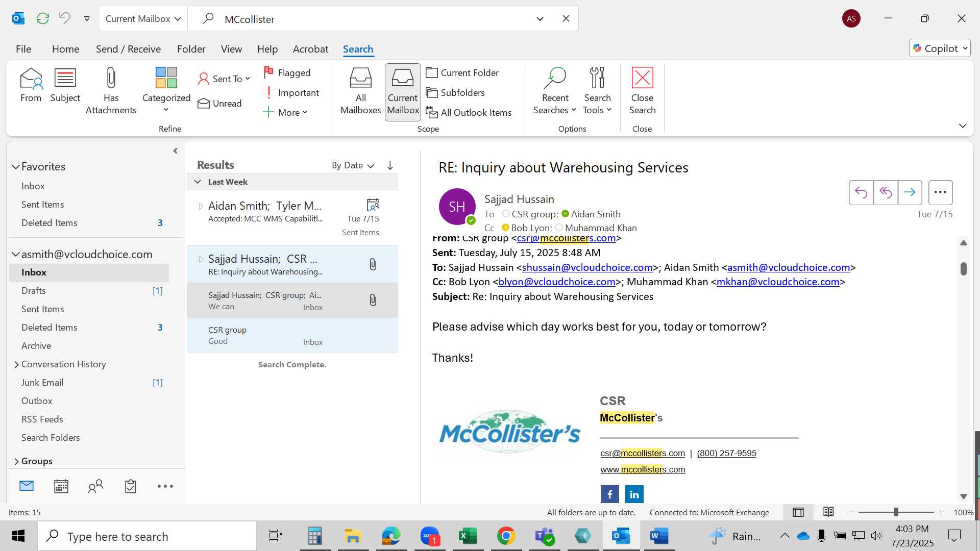The image size is (980, 551).
Task: Click the Close Search button
Action: tap(642, 92)
